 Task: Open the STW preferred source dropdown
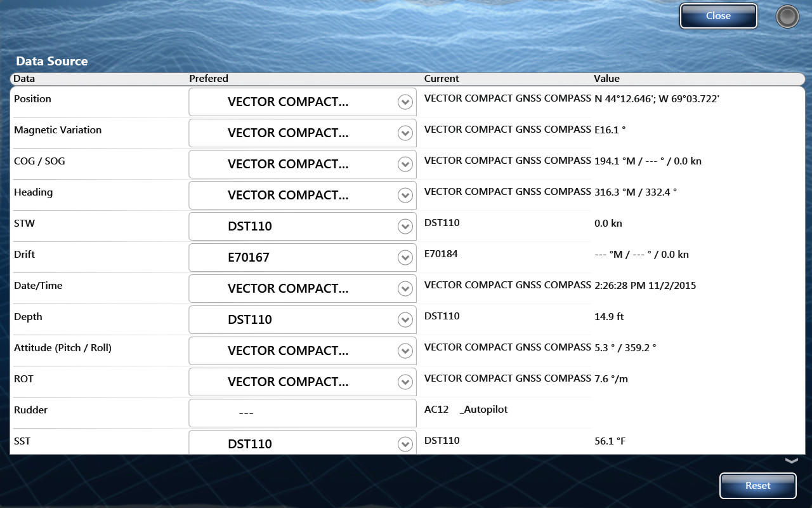click(303, 226)
